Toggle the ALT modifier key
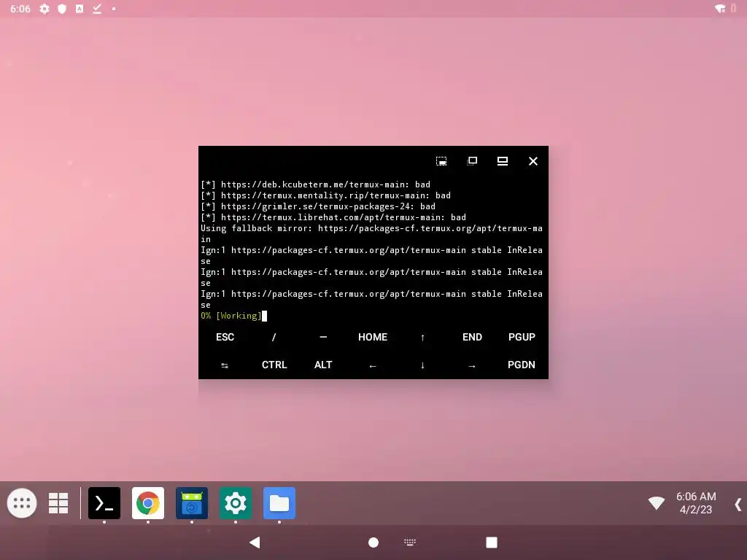Screen dimensions: 747x560 (323, 365)
